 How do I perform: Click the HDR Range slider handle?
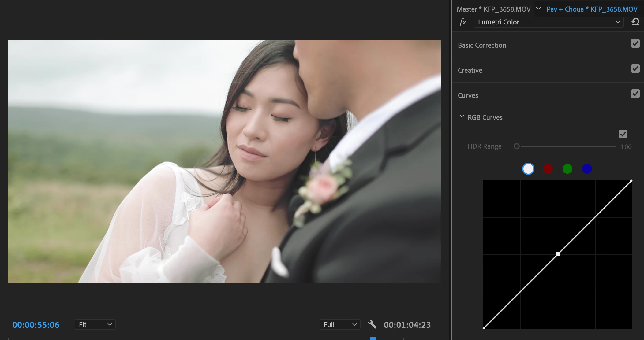tap(517, 146)
